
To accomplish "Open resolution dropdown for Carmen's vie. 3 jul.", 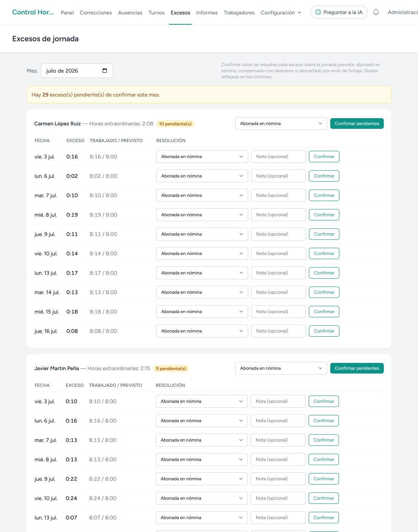I will (x=202, y=157).
